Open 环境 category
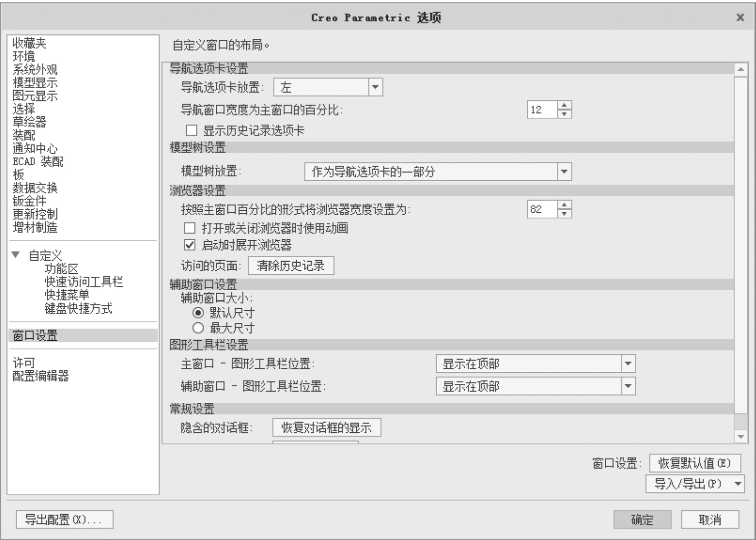The height and width of the screenshot is (540, 756). pyautogui.click(x=24, y=56)
